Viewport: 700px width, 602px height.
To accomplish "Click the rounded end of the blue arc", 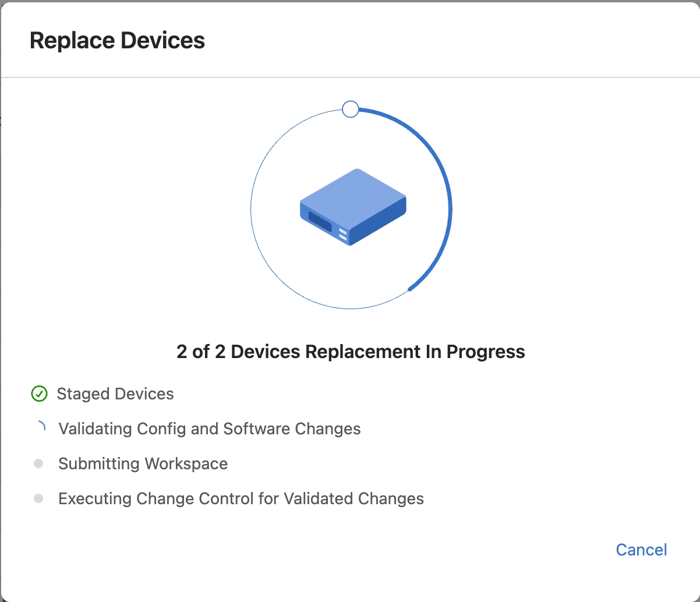I will click(x=410, y=289).
